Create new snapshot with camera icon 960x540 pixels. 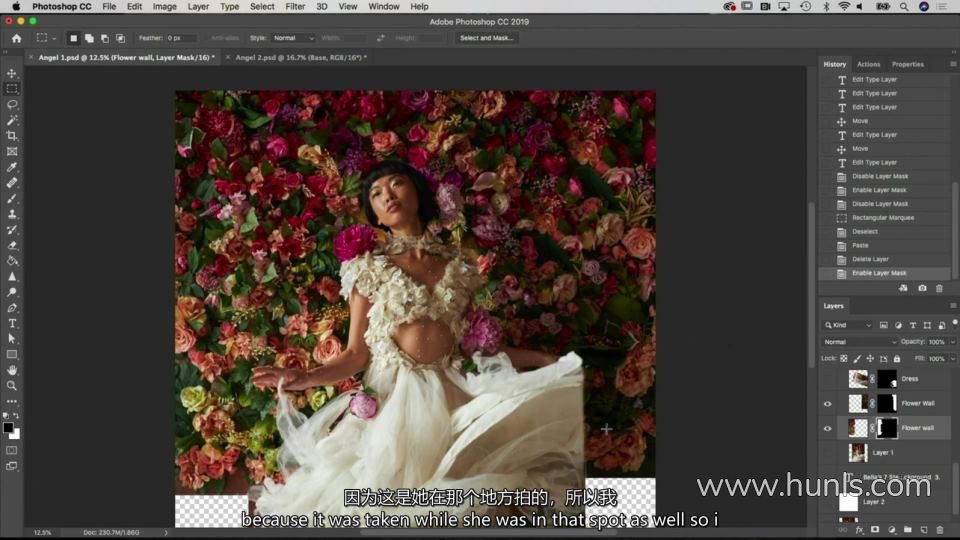pos(922,288)
